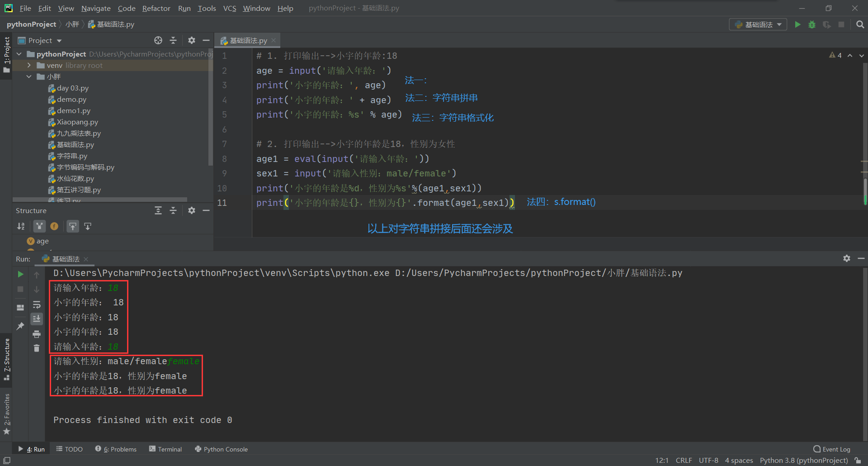Image resolution: width=868 pixels, height=466 pixels.
Task: Click the print icon in Run window
Action: coord(37,334)
